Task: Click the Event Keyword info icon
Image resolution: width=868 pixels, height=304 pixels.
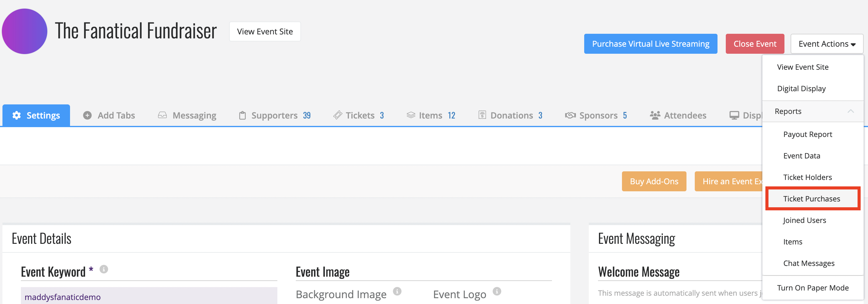Action: click(104, 269)
